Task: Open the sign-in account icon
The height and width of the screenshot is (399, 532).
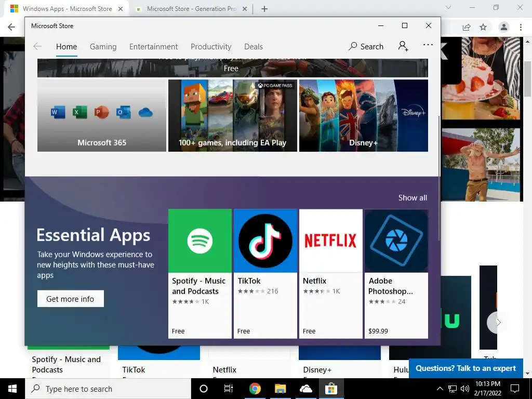Action: [403, 46]
